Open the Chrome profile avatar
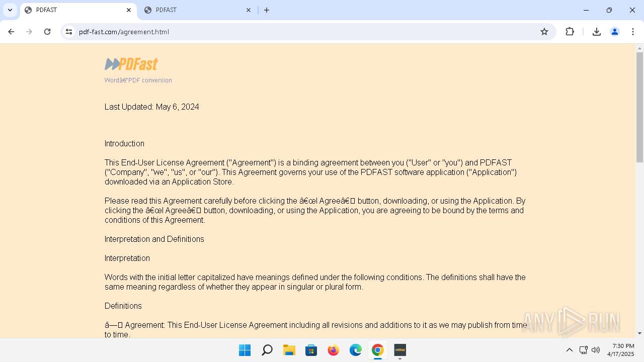Viewport: 644px width, 362px height. (x=615, y=32)
